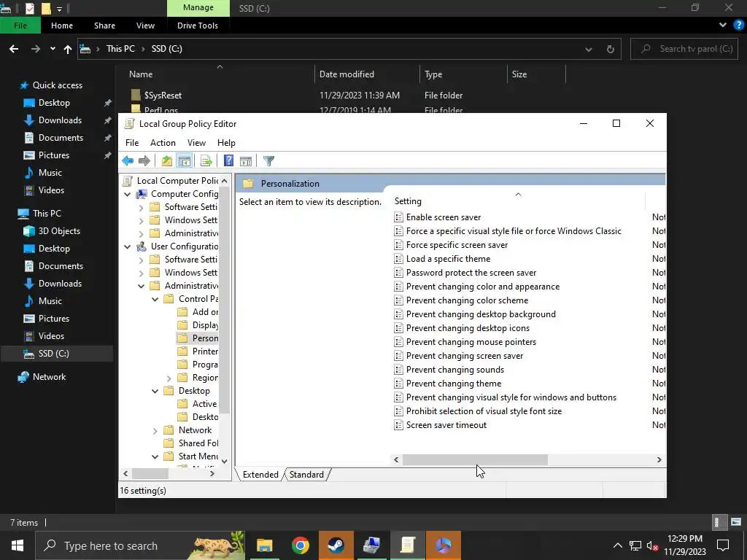Click the Forward arrow in Group Policy toolbar
Image resolution: width=747 pixels, height=560 pixels.
click(144, 161)
